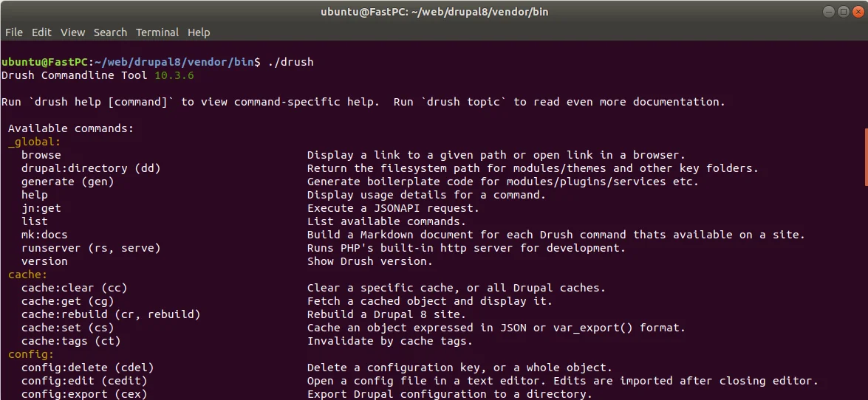This screenshot has height=400, width=868.
Task: Open the Terminal menu
Action: tap(157, 32)
